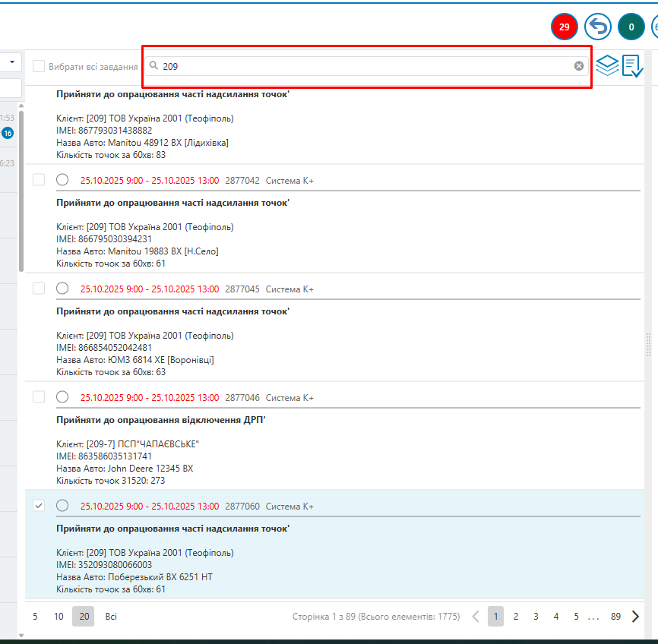658x644 pixels.
Task: Select radio circle of task 2877045
Action: 62,289
